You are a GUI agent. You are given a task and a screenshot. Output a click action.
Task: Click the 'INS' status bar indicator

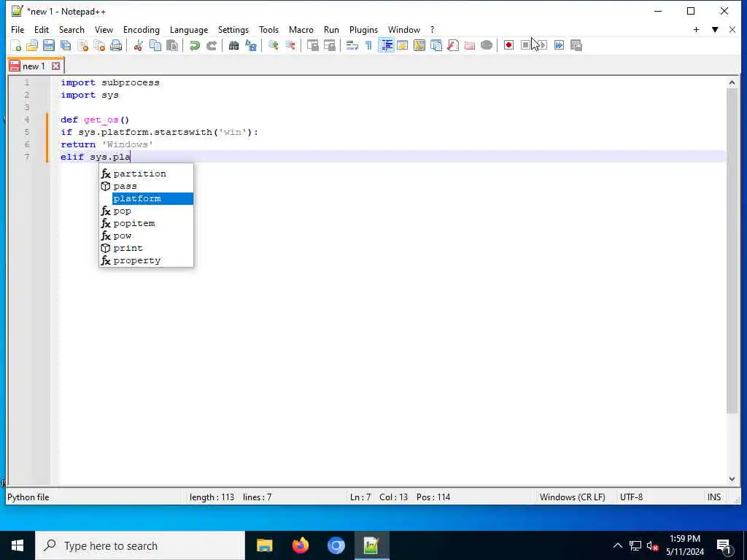pos(713,497)
